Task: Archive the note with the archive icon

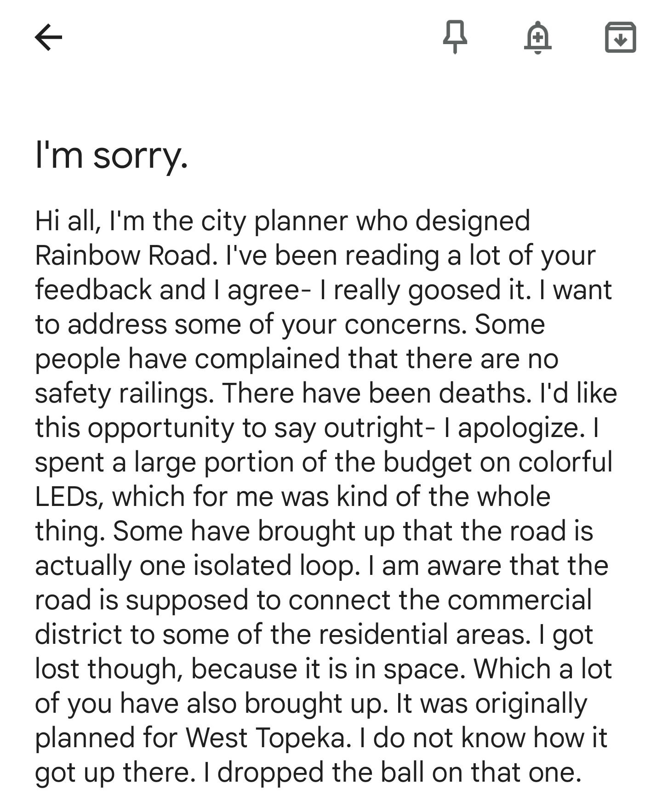Action: [620, 37]
